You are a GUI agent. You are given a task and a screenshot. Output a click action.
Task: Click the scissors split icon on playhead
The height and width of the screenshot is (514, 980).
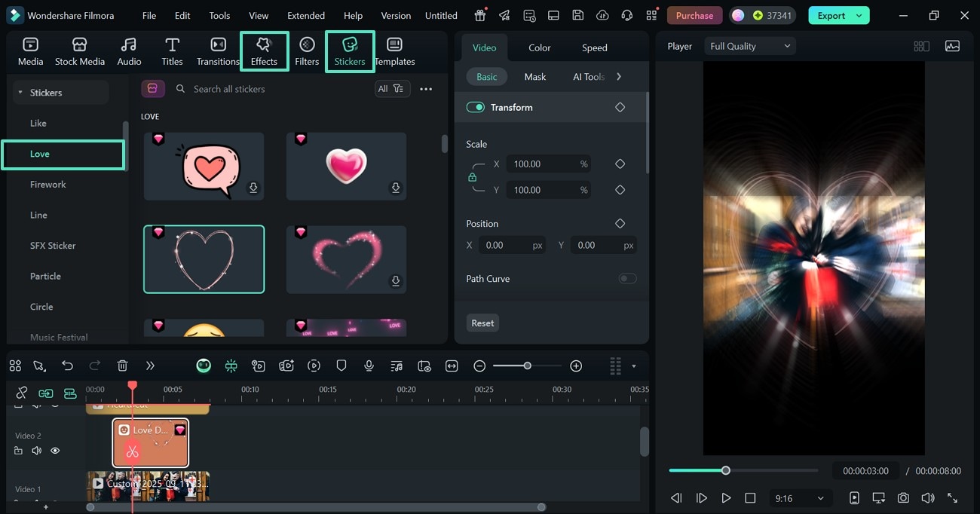pyautogui.click(x=133, y=452)
